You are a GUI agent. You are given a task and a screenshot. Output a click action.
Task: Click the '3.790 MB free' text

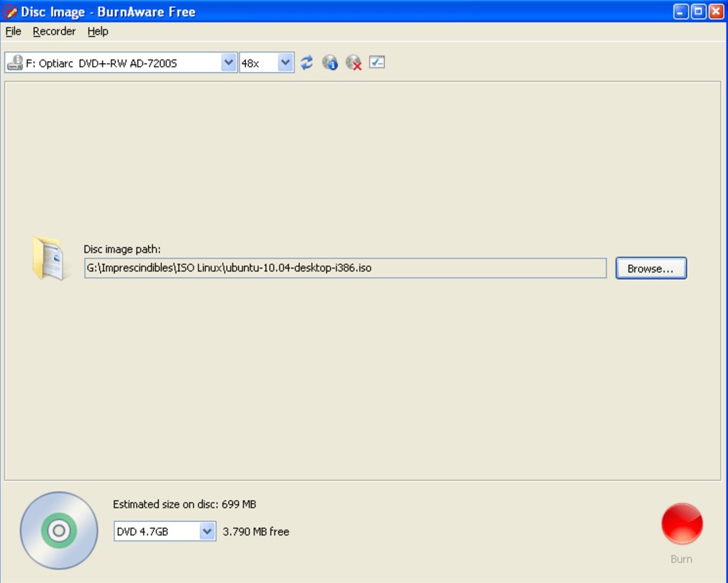256,531
